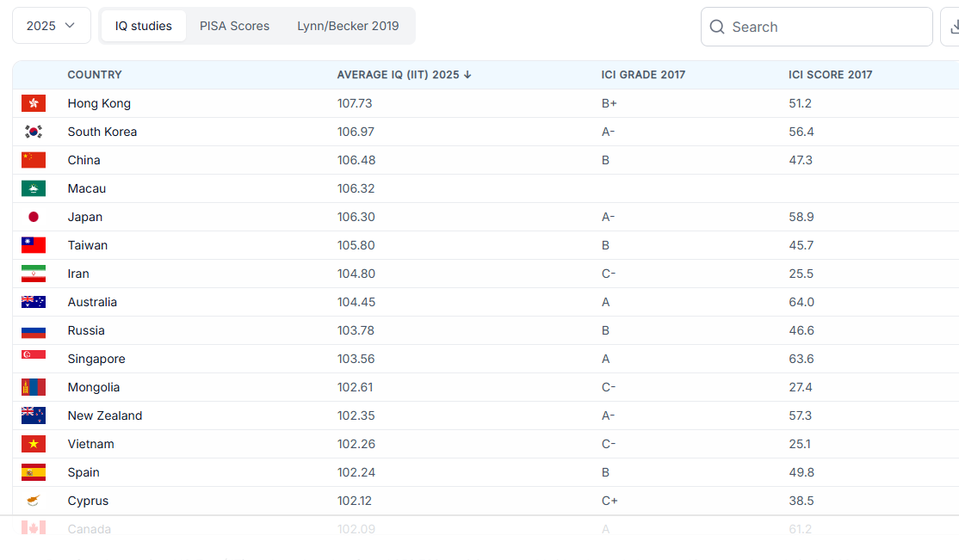Click the IQ value 106.32

coord(356,188)
